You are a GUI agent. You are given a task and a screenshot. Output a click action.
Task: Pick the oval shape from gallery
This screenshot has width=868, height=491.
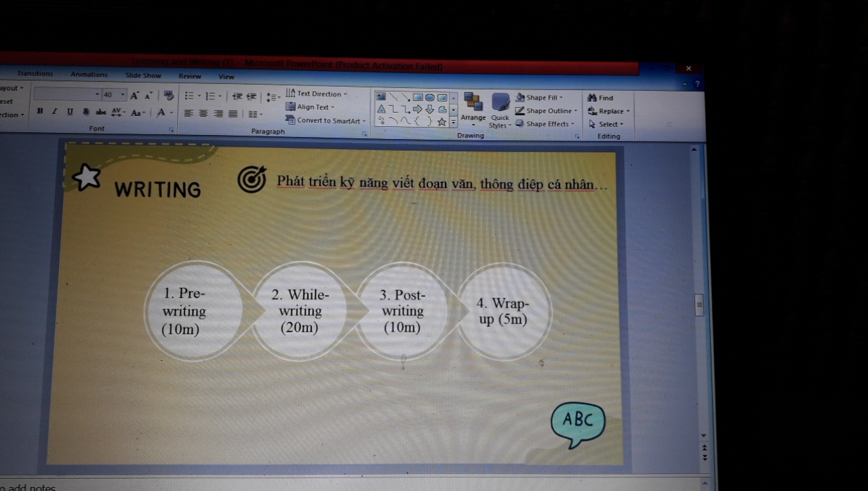pos(429,97)
